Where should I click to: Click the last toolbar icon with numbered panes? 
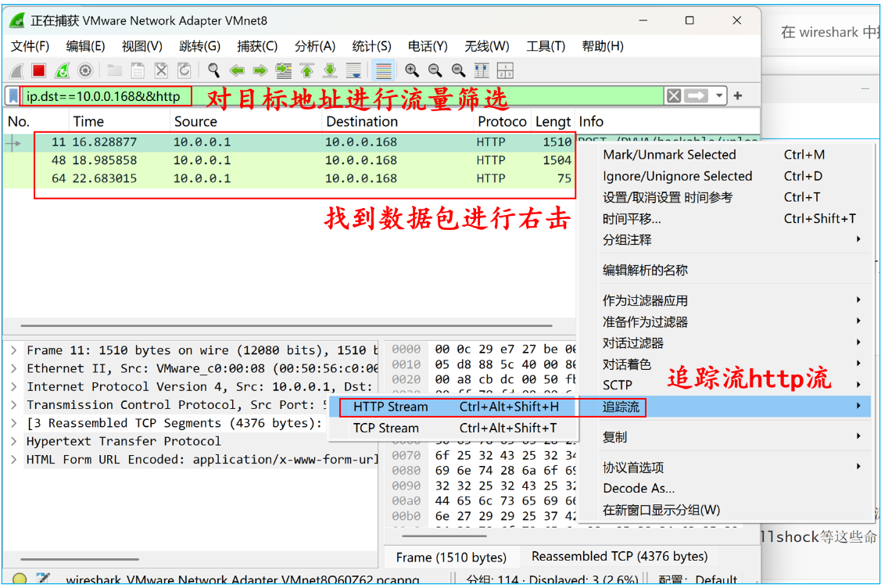coord(506,71)
